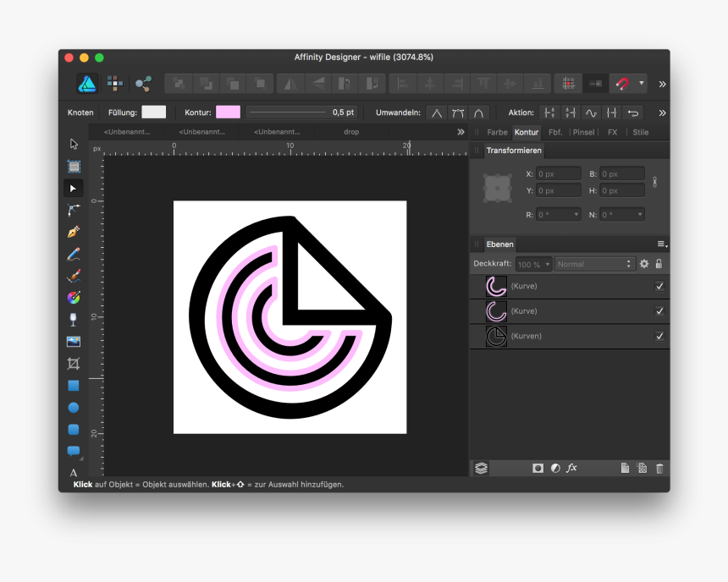Screen dimensions: 728x582
Task: Click the lock icon near Deckkraft
Action: click(x=658, y=263)
